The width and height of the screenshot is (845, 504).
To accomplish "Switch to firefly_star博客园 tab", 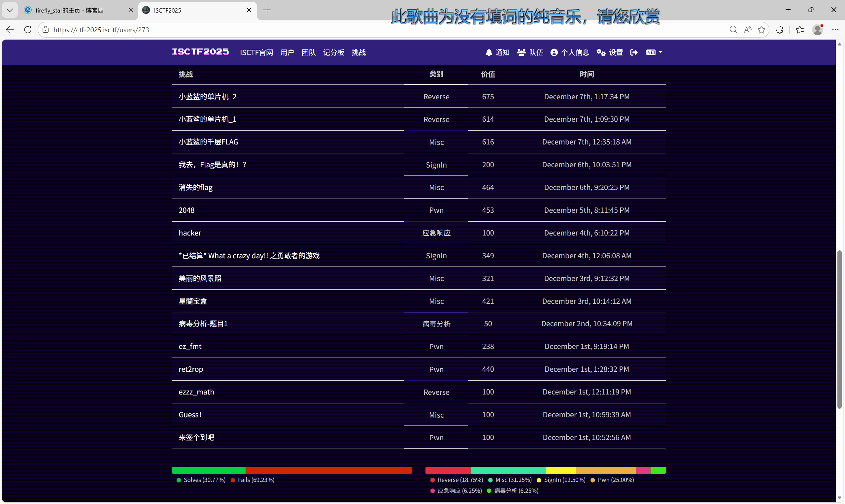I will click(70, 10).
